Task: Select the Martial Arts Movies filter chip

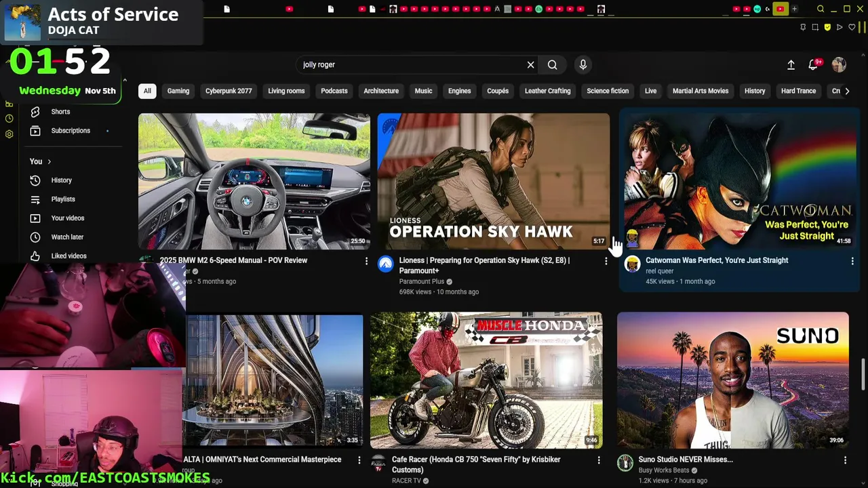Action: 701,91
